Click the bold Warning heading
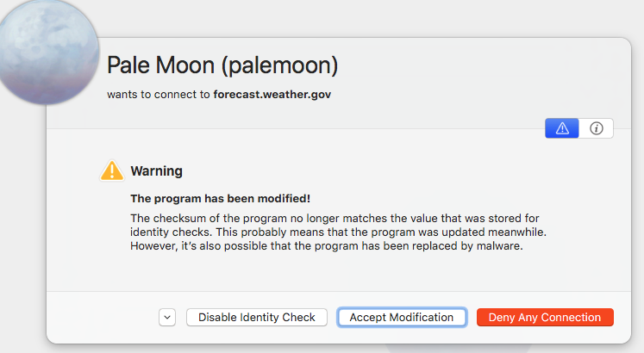 tap(156, 171)
